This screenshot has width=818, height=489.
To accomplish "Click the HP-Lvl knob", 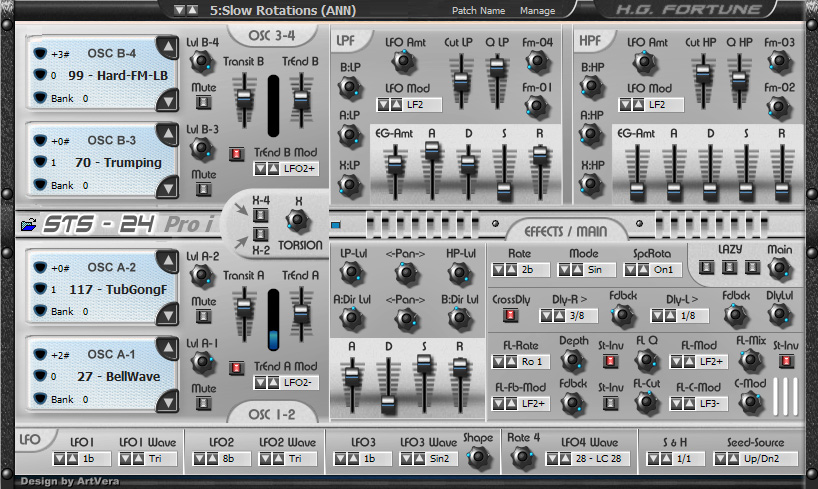I will click(x=460, y=272).
